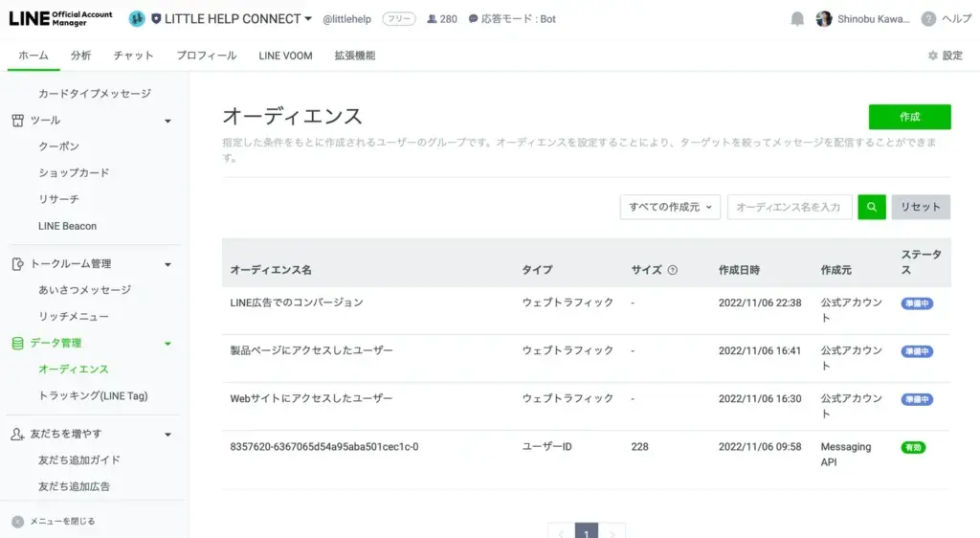This screenshot has height=538, width=980.
Task: Click the LITTLE HELP CONNECT account icon
Action: coord(137,19)
